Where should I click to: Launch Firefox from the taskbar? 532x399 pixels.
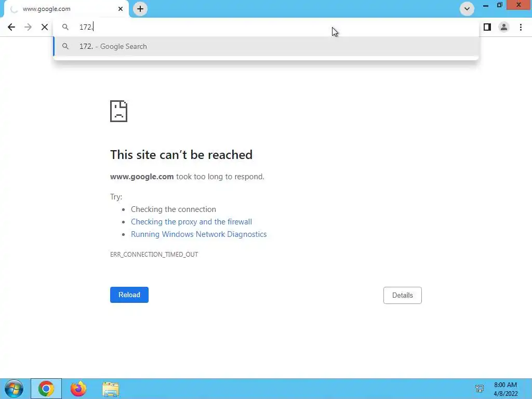click(78, 389)
